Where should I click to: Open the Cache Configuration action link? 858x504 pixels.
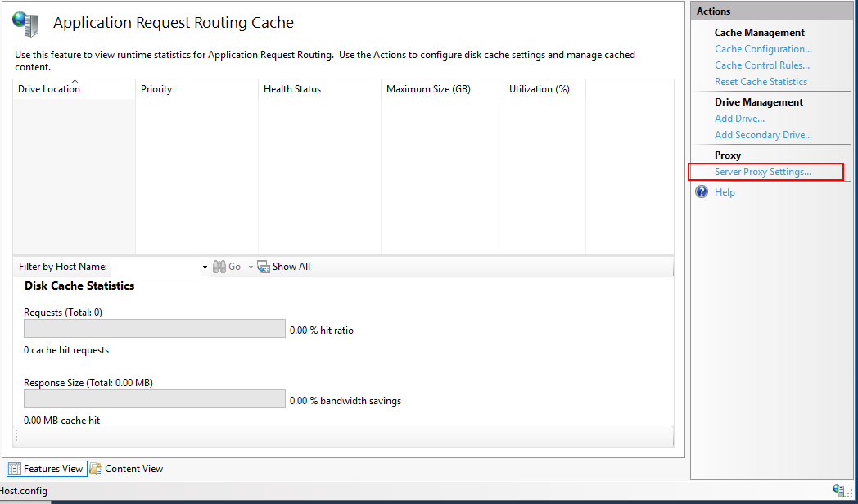tap(763, 49)
